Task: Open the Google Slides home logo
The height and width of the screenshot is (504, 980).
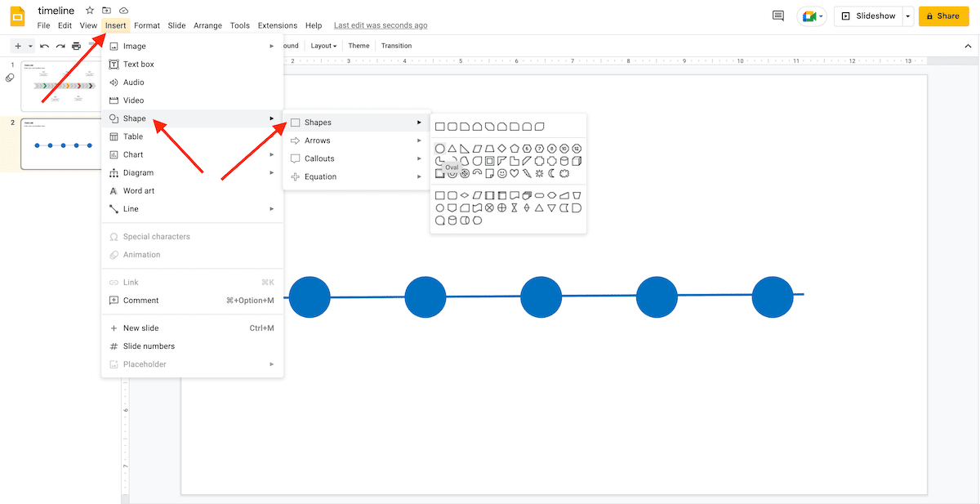Action: (x=16, y=16)
